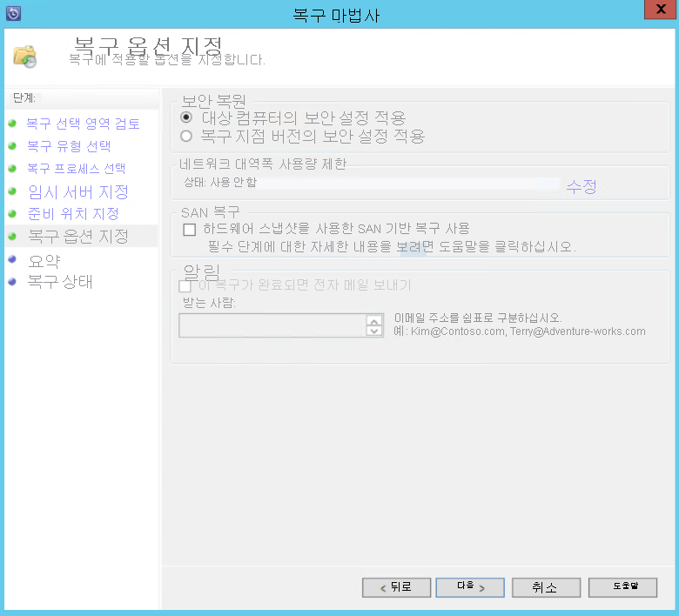
Task: Click the blue bullet next to '복구 상태'
Action: click(12, 282)
